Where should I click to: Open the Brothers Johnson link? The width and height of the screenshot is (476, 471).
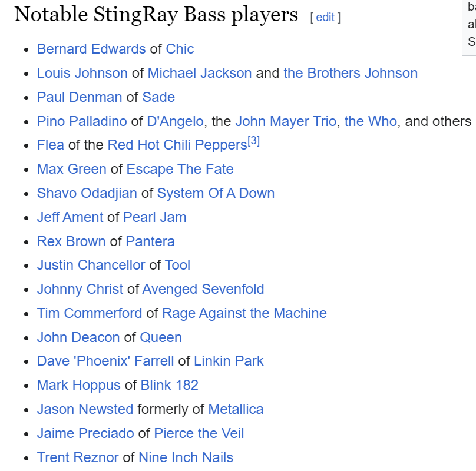point(351,73)
